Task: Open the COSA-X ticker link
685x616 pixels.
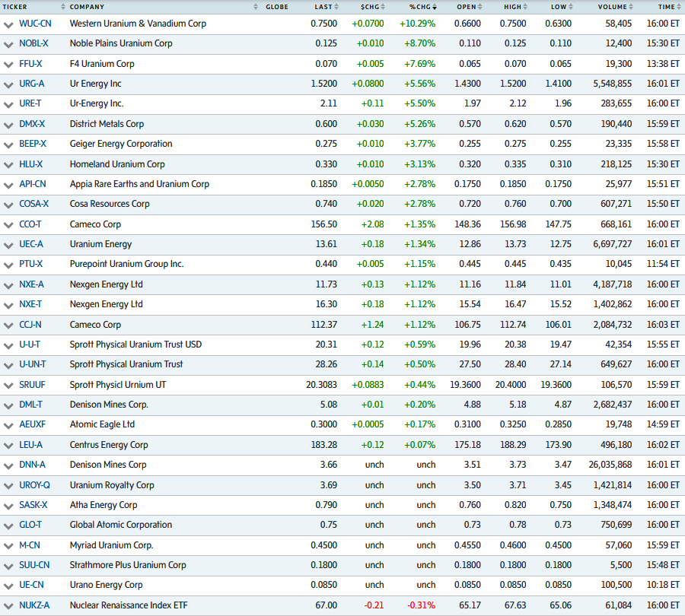Action: (34, 204)
